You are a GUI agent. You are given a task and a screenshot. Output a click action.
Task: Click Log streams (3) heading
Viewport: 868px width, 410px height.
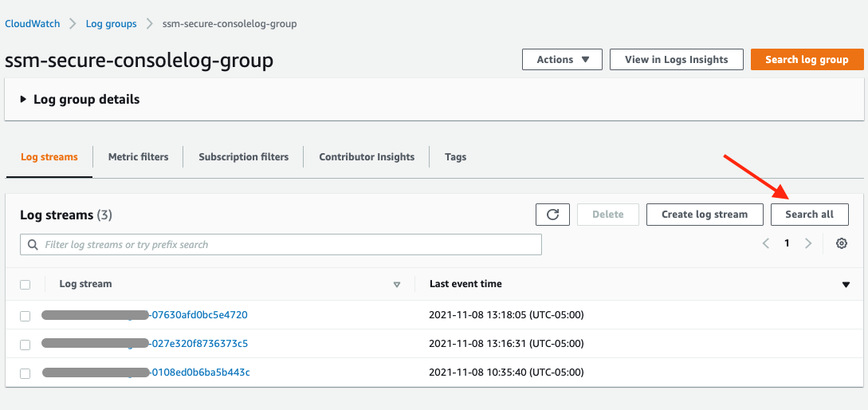coord(66,215)
